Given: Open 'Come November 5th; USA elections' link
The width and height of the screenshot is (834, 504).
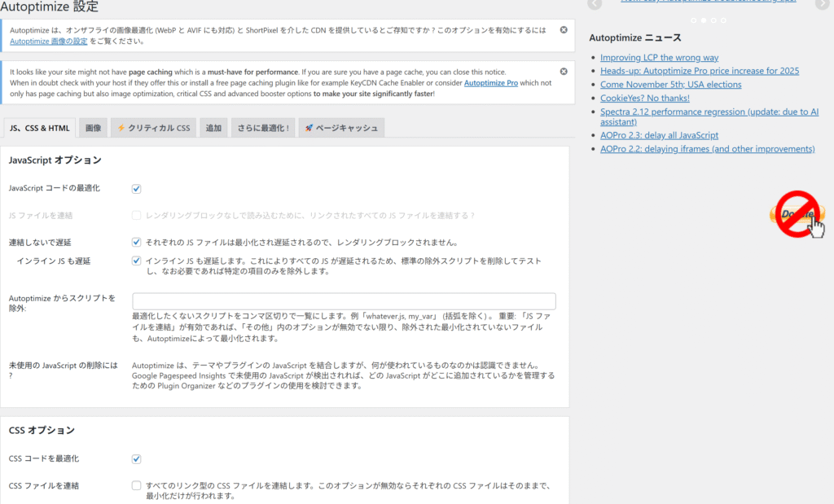Looking at the screenshot, I should click(671, 85).
